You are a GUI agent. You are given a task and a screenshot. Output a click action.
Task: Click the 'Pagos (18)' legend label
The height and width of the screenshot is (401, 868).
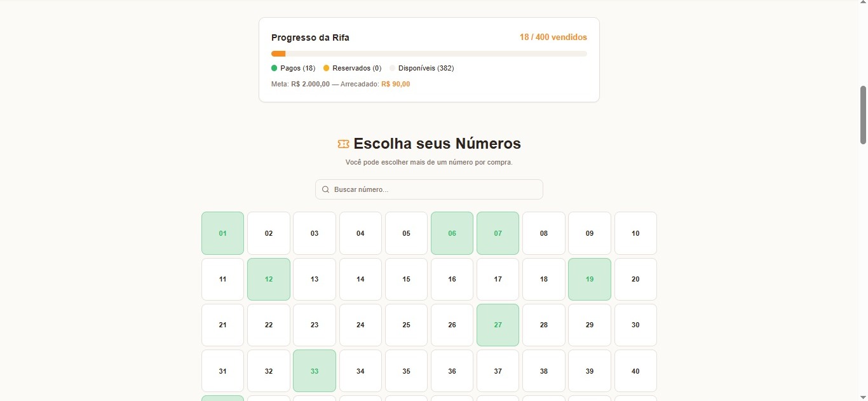(297, 68)
